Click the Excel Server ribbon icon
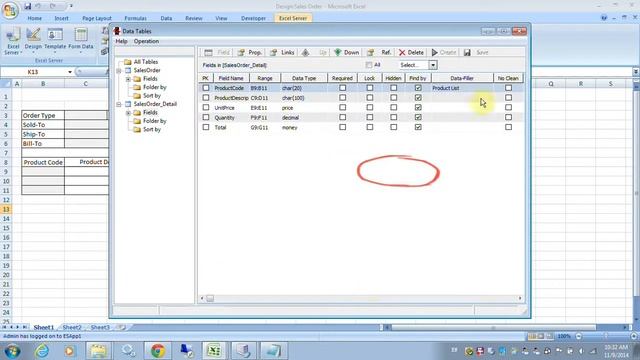 13,41
